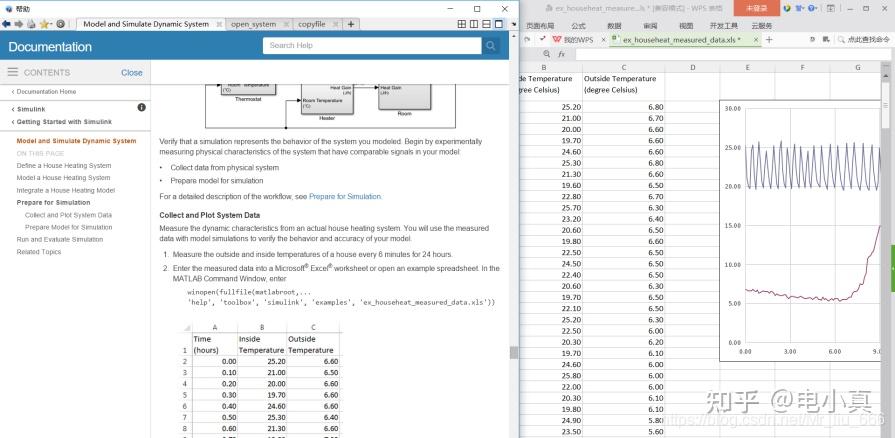Close the contents panel

[x=132, y=73]
